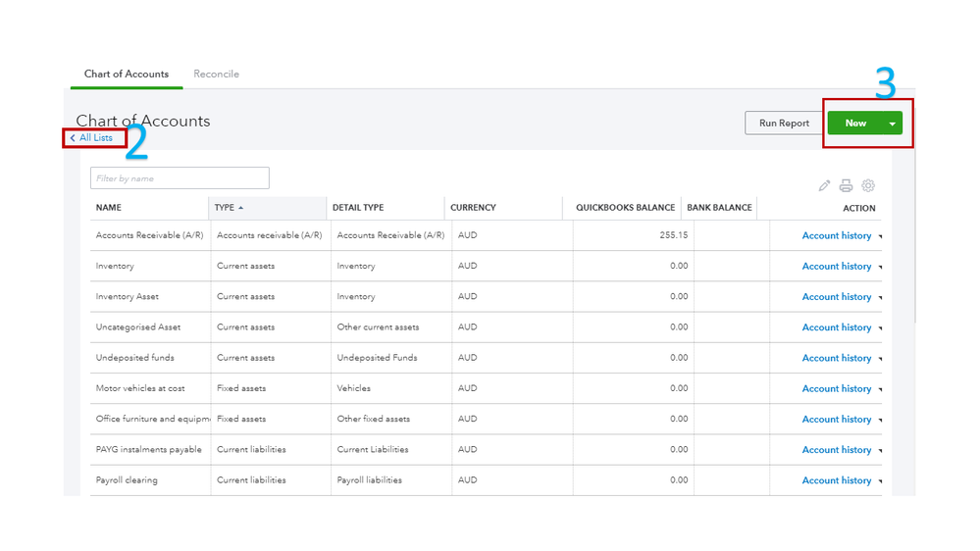
Task: Click the NAME column header
Action: click(x=109, y=208)
